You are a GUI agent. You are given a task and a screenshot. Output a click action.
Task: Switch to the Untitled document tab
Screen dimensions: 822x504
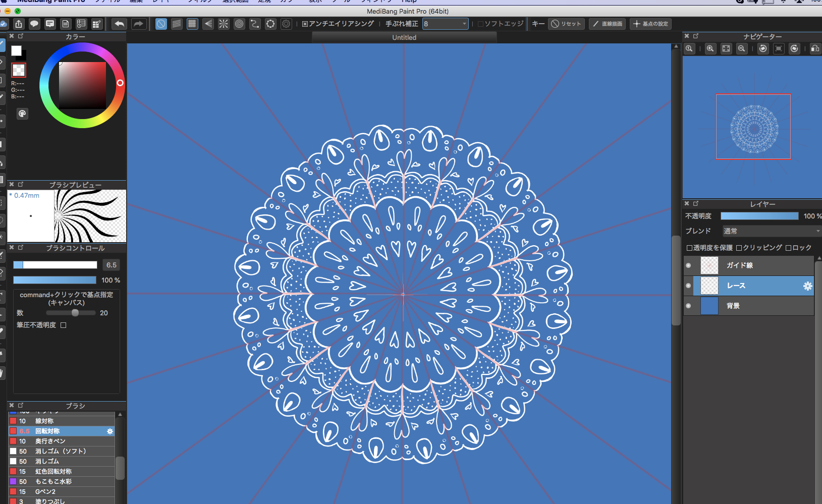pyautogui.click(x=404, y=37)
